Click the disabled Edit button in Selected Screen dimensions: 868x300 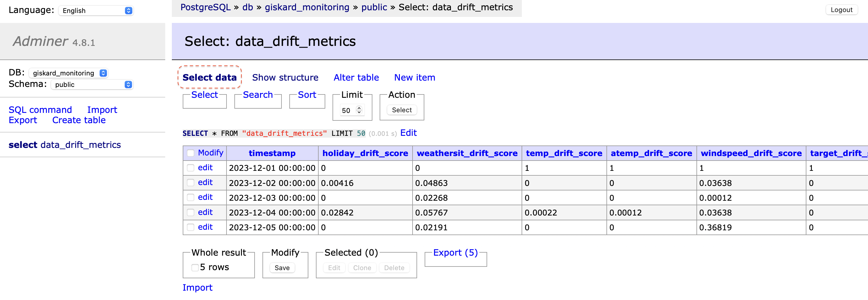(x=334, y=268)
